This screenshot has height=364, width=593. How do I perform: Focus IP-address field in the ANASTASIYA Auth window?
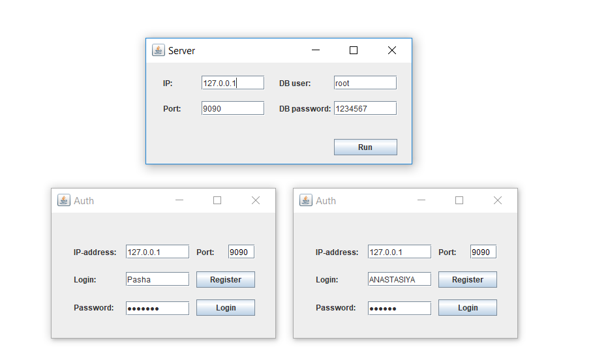pyautogui.click(x=399, y=252)
